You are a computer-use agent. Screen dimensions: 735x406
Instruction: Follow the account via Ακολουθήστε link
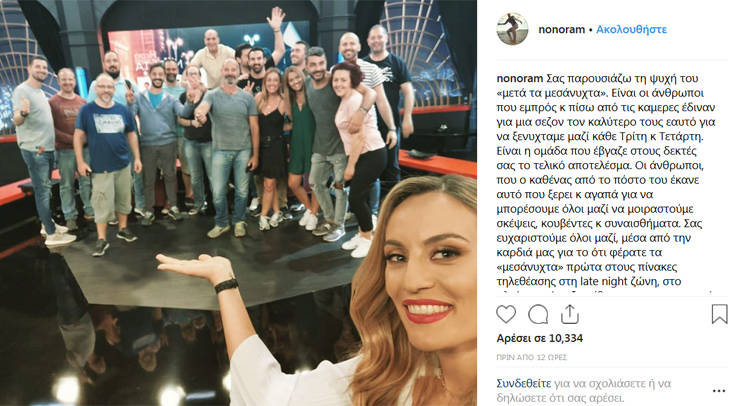coord(631,30)
